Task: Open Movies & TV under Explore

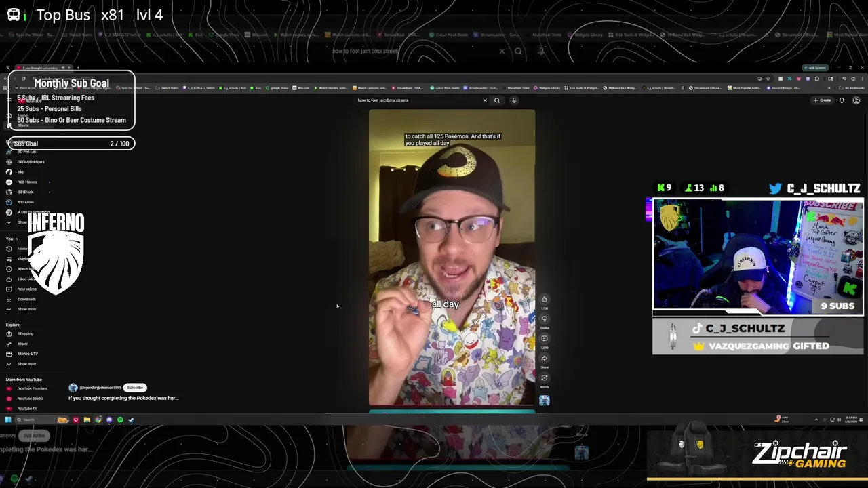Action: coord(22,354)
